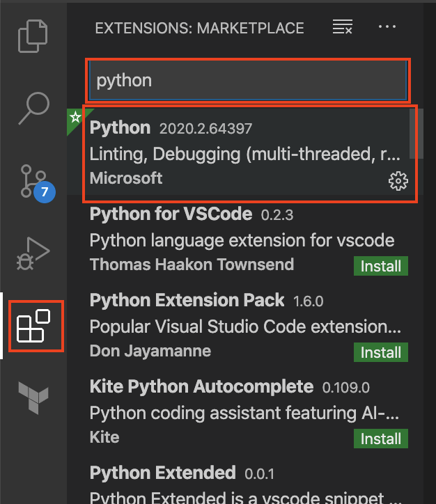The height and width of the screenshot is (504, 436).
Task: Click publisher name Thomas Haakon Townsend
Action: 192,265
